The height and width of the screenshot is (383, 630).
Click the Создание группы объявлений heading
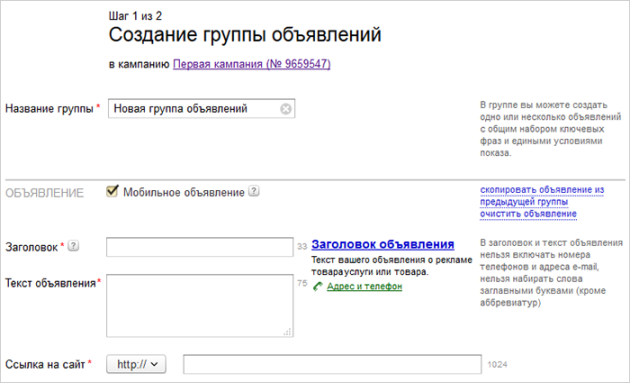pyautogui.click(x=245, y=35)
